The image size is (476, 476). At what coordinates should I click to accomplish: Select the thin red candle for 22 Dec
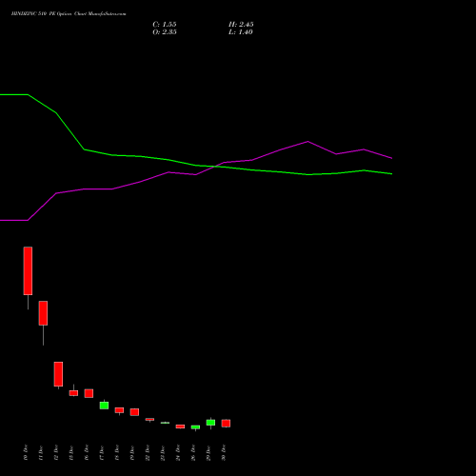click(149, 420)
